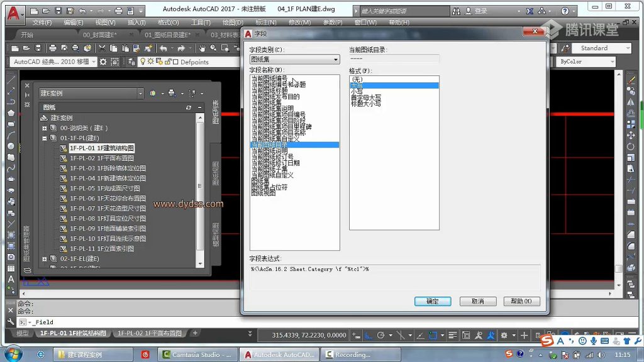The width and height of the screenshot is (644, 362).
Task: Open the workspace dropdown AutoCAD 经典
Action: click(53, 62)
